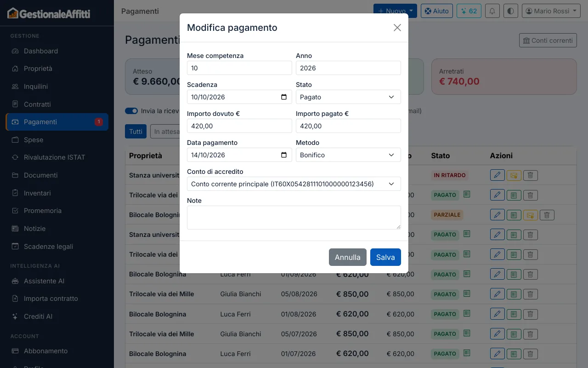The width and height of the screenshot is (588, 368).
Task: Expand the Nuovo dropdown button
Action: click(395, 11)
